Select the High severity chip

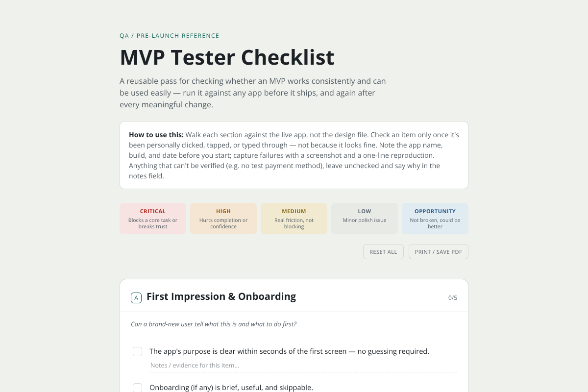coord(223,219)
